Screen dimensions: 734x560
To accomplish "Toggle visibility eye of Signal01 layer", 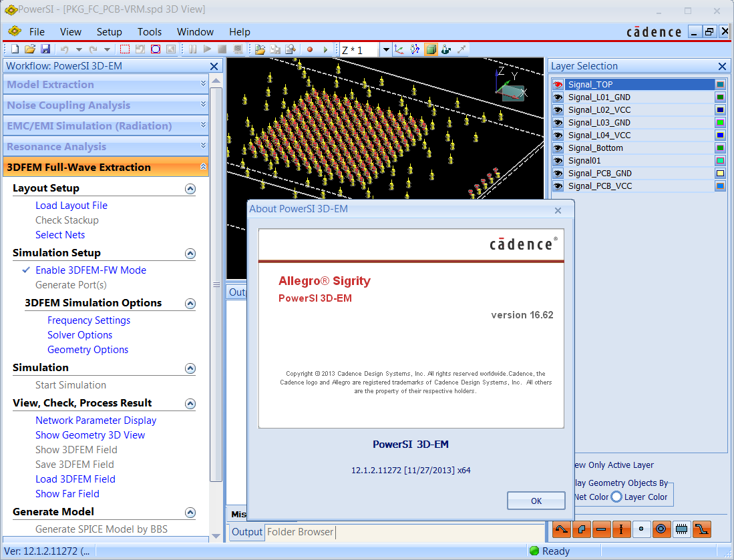I will pyautogui.click(x=558, y=160).
